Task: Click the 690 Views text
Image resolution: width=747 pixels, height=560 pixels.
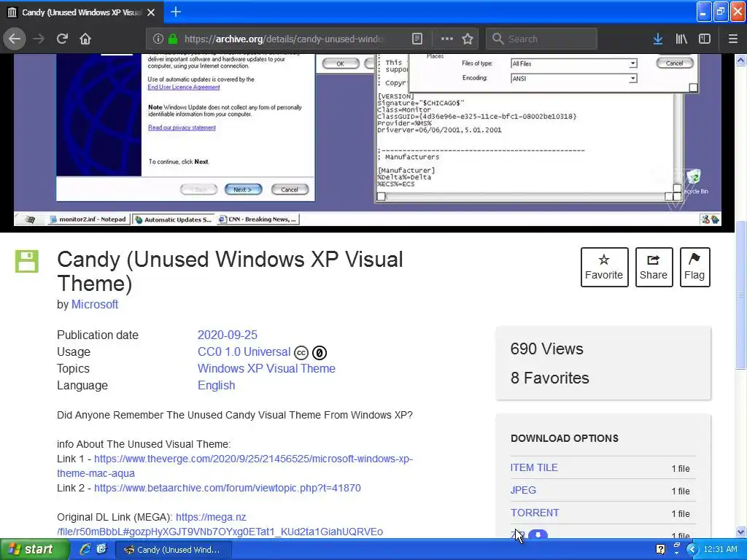Action: pos(547,349)
